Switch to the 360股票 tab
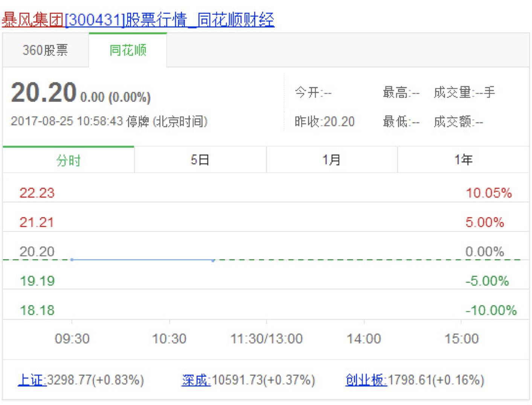Image resolution: width=532 pixels, height=405 pixels. pyautogui.click(x=46, y=50)
